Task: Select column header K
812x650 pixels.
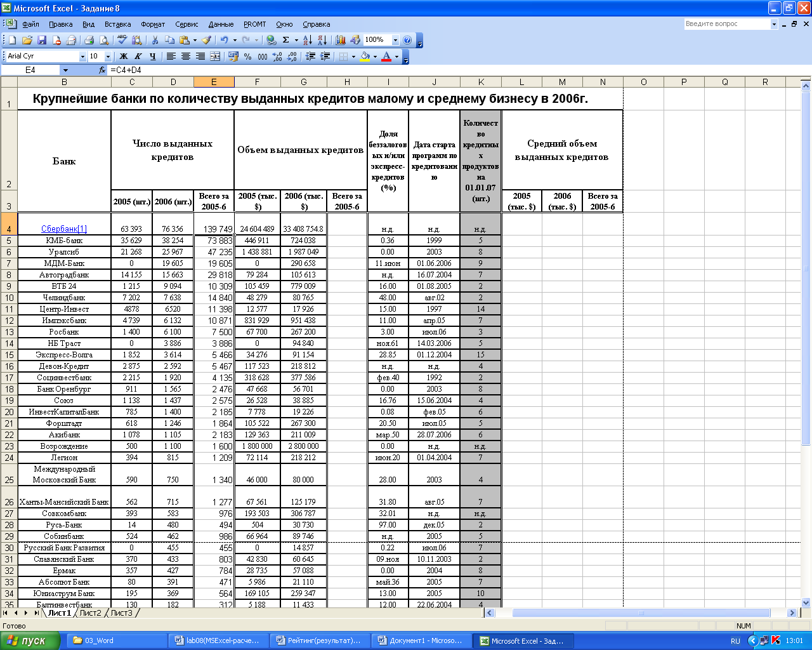Action: point(481,82)
